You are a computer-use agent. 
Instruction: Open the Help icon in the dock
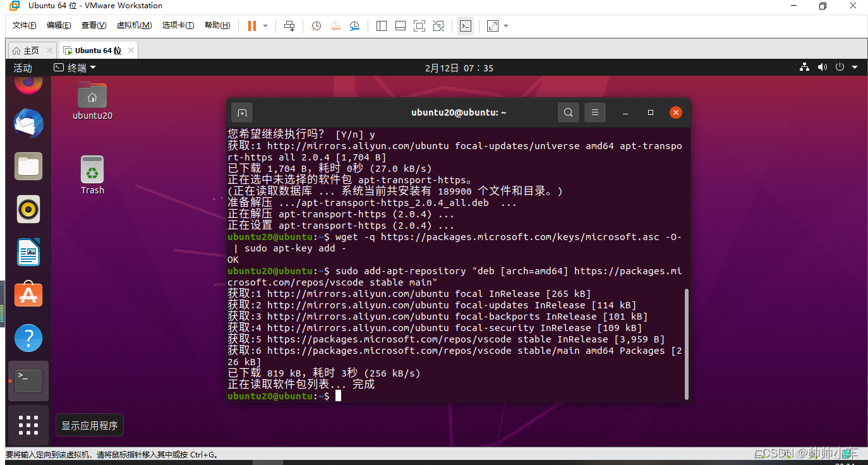point(28,338)
